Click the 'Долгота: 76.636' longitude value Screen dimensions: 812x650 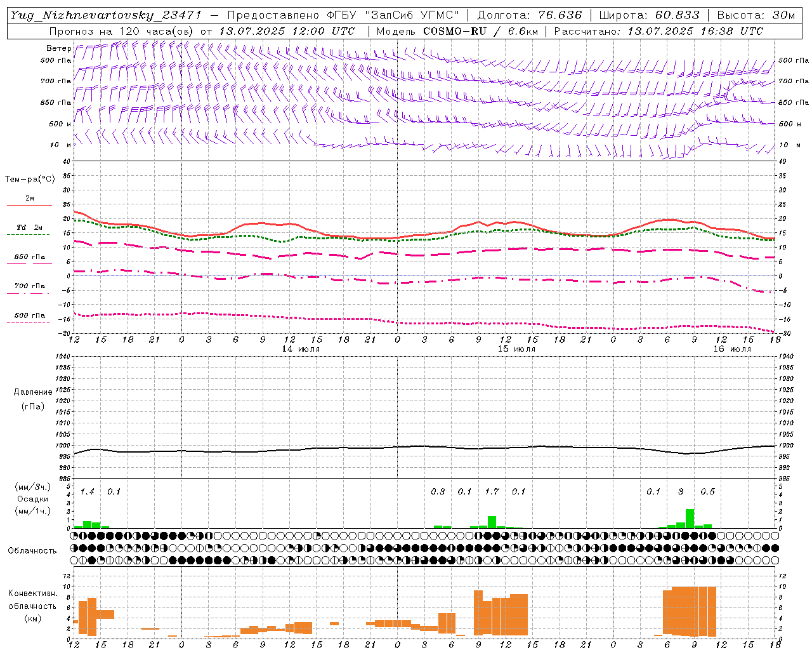click(x=529, y=15)
